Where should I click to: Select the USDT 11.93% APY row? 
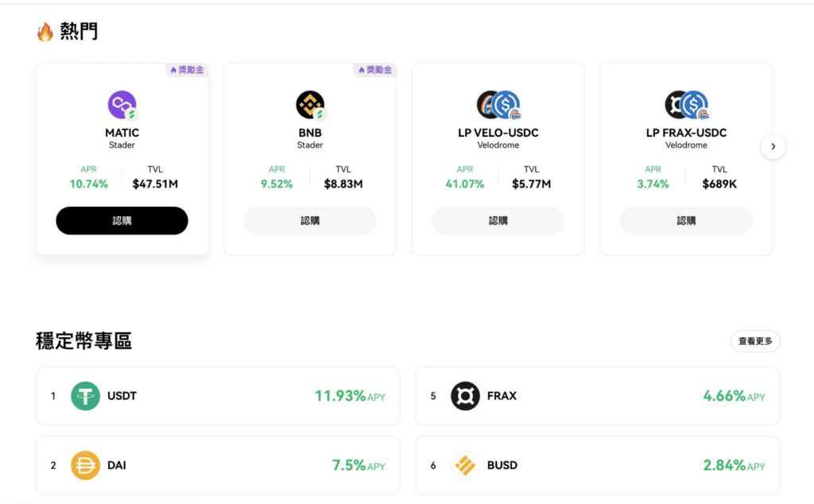coord(217,396)
